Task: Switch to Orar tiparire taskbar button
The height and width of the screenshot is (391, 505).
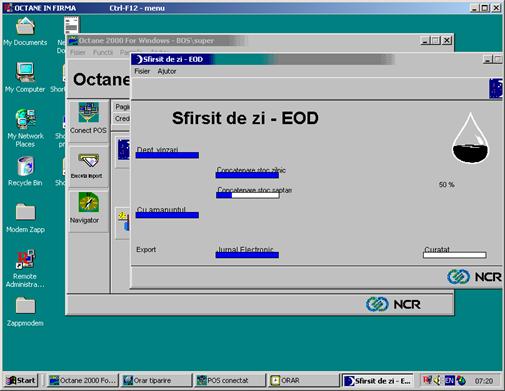Action: pyautogui.click(x=156, y=380)
